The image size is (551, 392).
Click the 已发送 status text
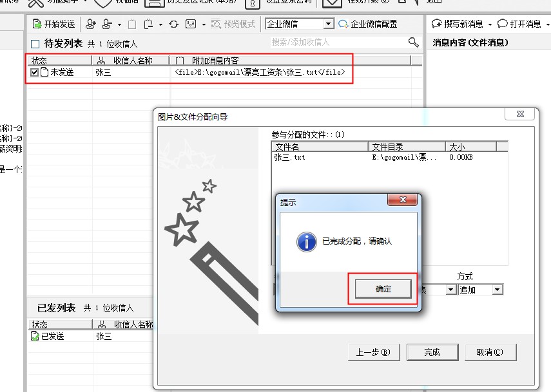pyautogui.click(x=53, y=336)
